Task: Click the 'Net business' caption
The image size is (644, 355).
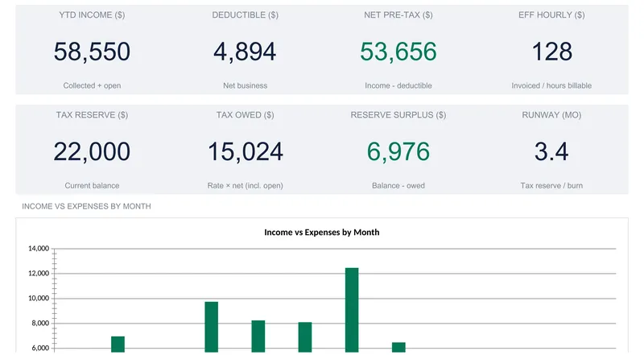Action: [246, 86]
